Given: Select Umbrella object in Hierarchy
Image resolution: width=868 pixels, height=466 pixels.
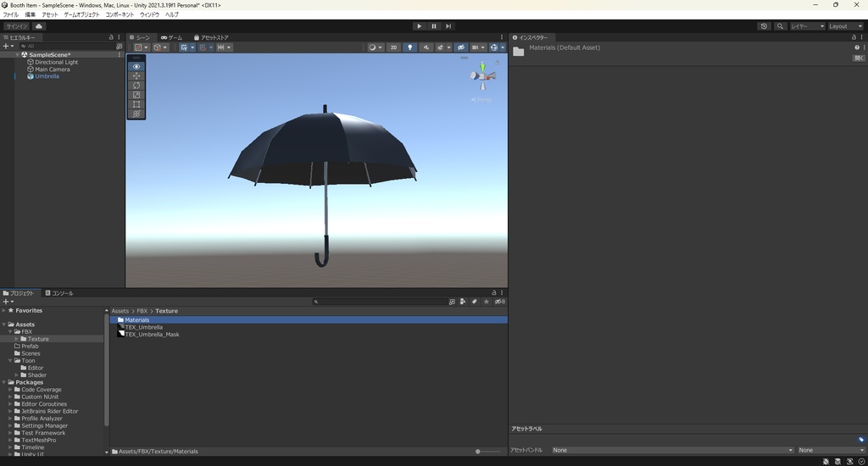Looking at the screenshot, I should coord(47,76).
